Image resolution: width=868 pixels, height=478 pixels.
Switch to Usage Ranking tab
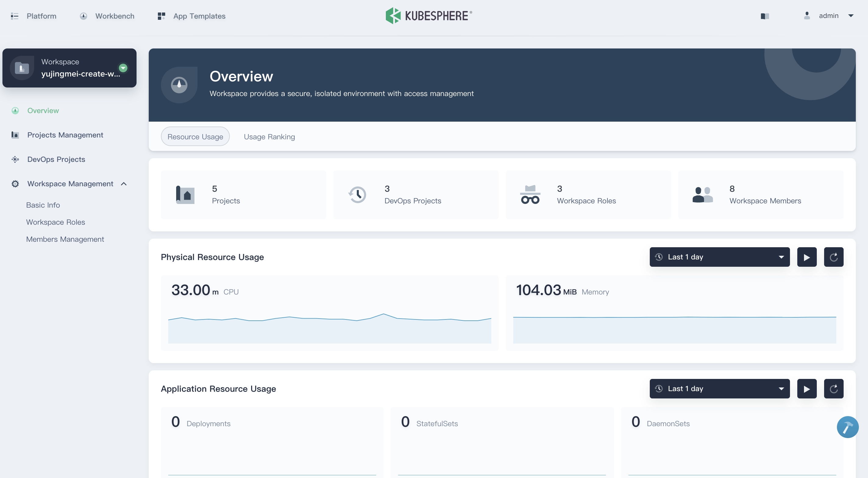pyautogui.click(x=269, y=137)
